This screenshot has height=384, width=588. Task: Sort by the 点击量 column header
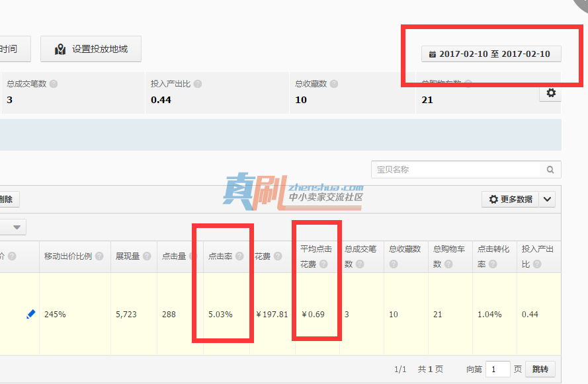(174, 256)
